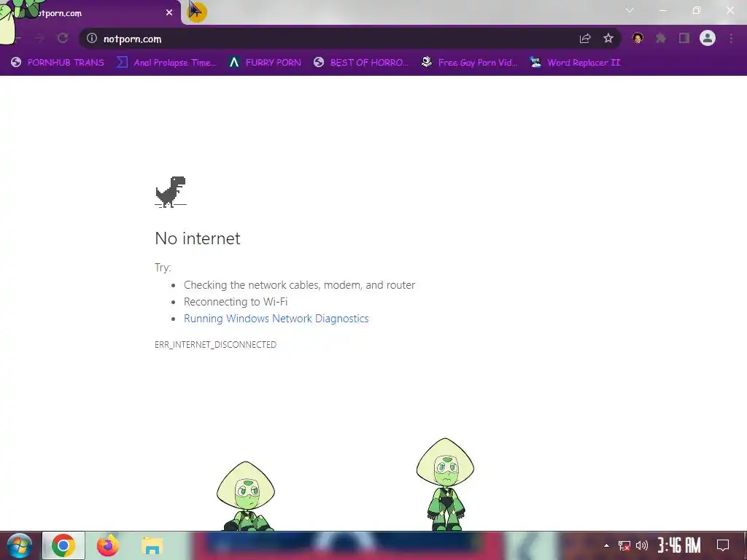Launch Firefox from the taskbar
Screen dimensions: 747x560
(108, 545)
